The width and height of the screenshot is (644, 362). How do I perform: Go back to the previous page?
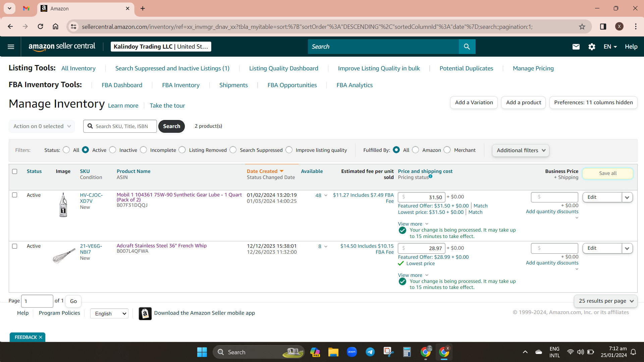(x=10, y=26)
